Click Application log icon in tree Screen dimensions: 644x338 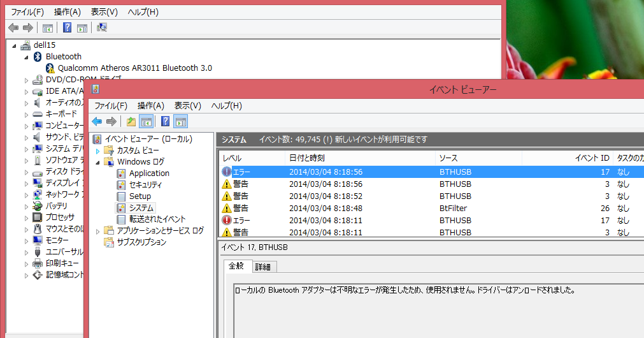coord(121,173)
